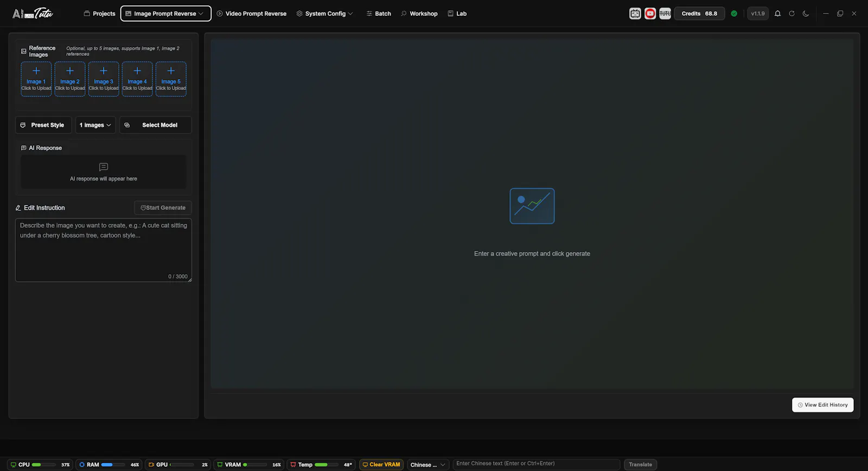
Task: Click the CPU monitor icon
Action: coord(14,464)
